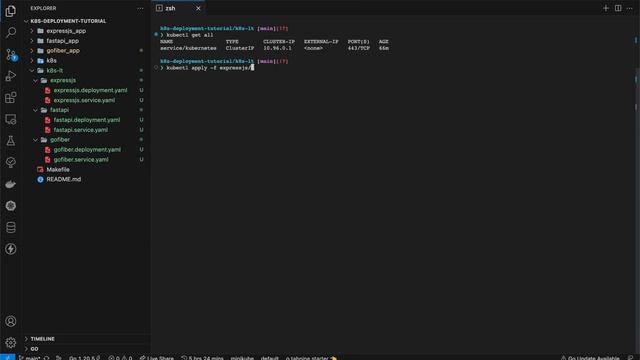Open gofiber.service.yaml file
This screenshot has width=640, height=360.
81,160
